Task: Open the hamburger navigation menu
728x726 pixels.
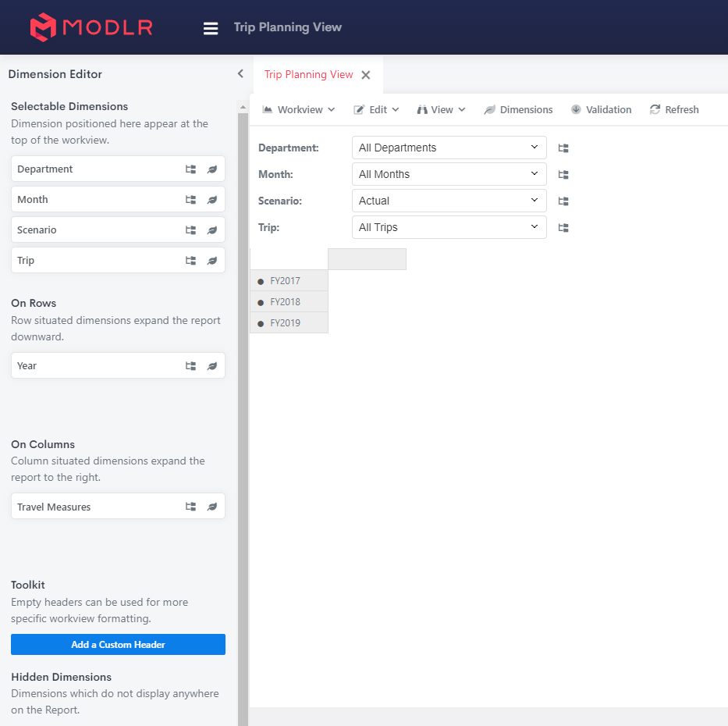Action: (211, 28)
